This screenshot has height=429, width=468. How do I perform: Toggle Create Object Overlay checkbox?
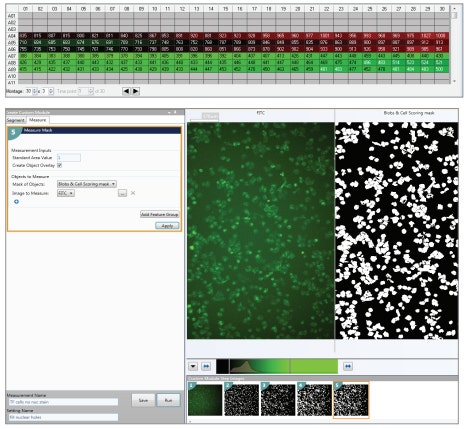60,165
